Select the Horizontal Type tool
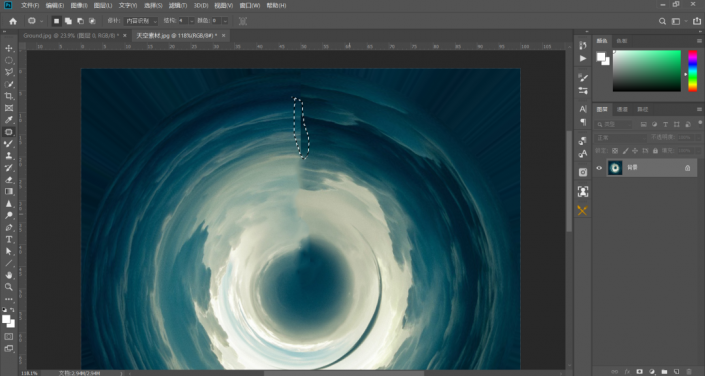Image resolution: width=705 pixels, height=376 pixels. [x=9, y=239]
